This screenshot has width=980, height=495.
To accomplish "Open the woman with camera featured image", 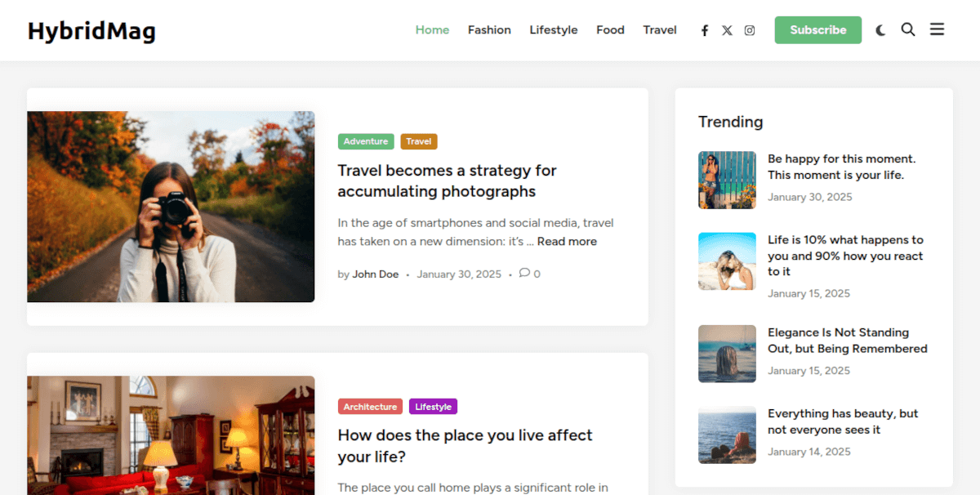I will click(171, 207).
